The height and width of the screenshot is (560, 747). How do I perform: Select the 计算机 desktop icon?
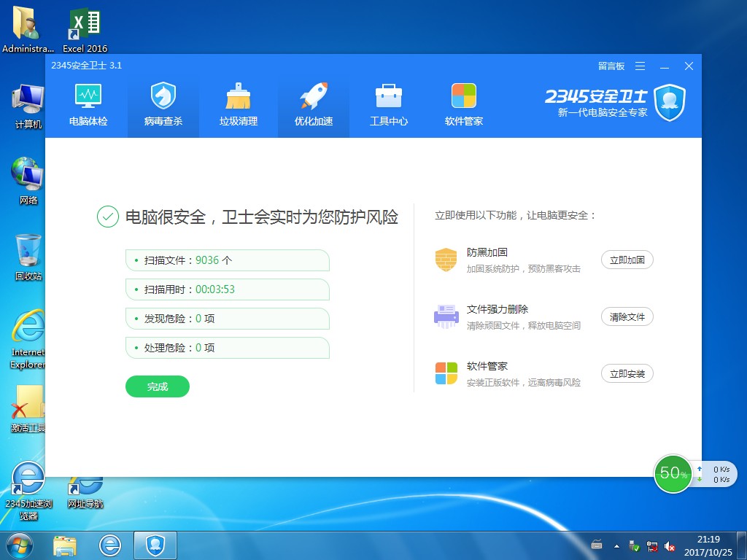(28, 106)
